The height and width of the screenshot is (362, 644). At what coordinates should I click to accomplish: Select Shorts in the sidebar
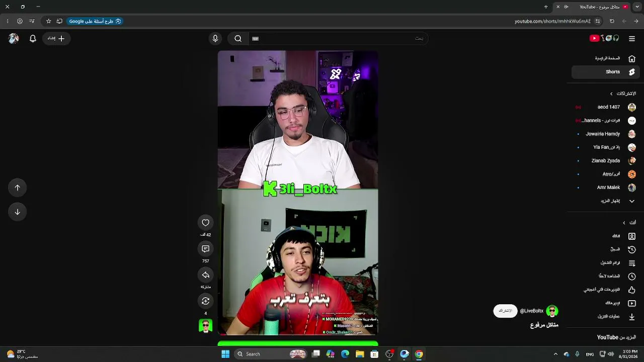605,72
